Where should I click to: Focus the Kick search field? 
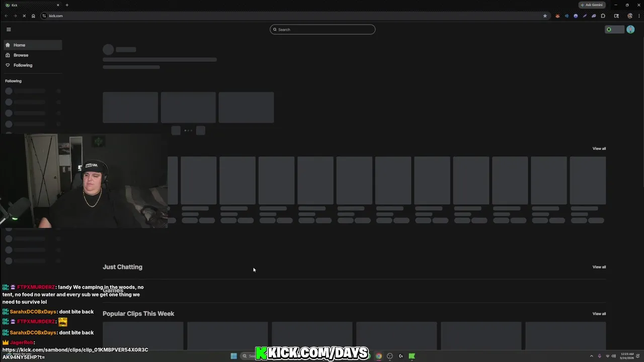[323, 30]
